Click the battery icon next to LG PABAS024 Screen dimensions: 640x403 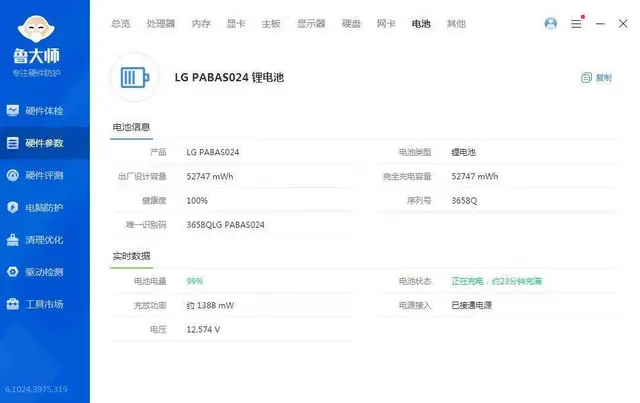click(x=135, y=77)
